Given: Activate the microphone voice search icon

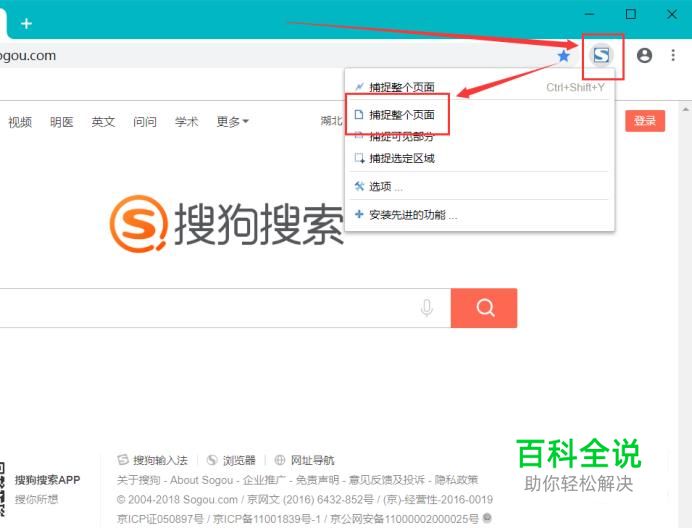Looking at the screenshot, I should [427, 308].
